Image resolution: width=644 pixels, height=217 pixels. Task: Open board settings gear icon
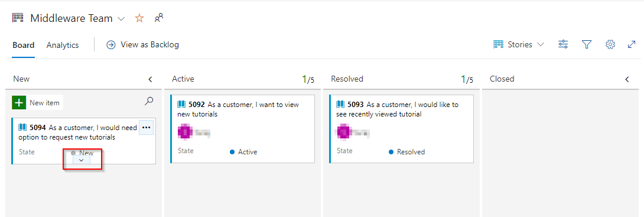pos(610,44)
